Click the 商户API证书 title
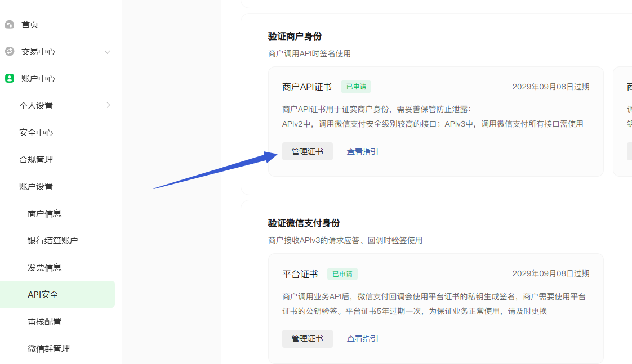 307,87
